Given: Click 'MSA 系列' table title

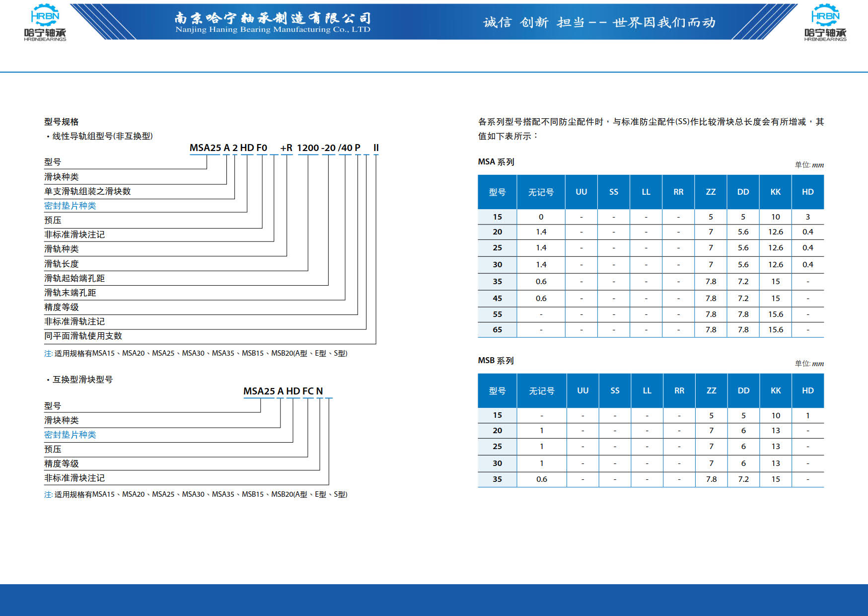Looking at the screenshot, I should (x=496, y=162).
